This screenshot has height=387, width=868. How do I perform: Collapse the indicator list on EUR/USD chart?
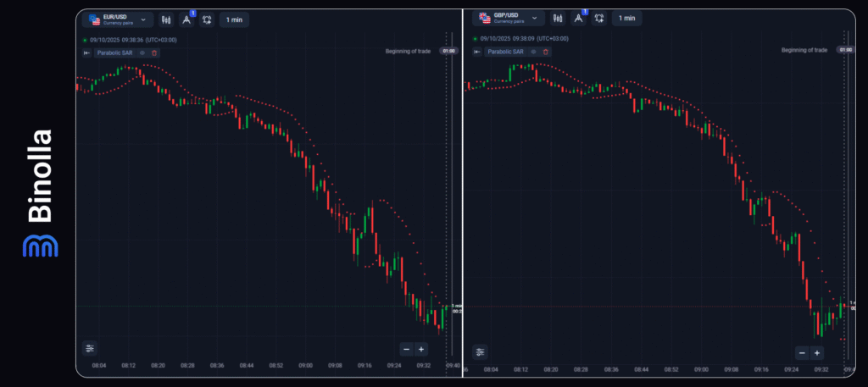[86, 53]
